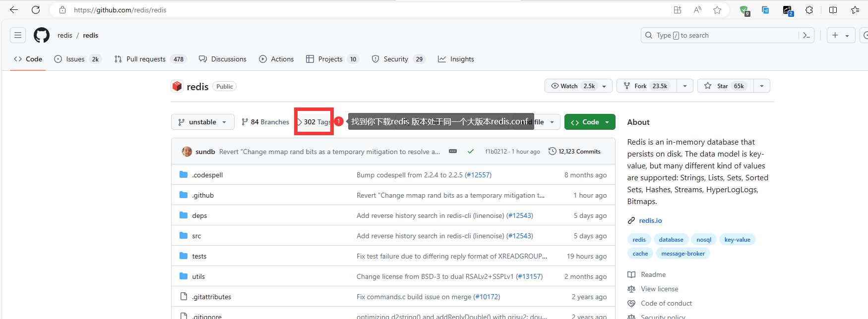Go back with the browser back arrow
The height and width of the screenshot is (319, 868).
pos(14,10)
